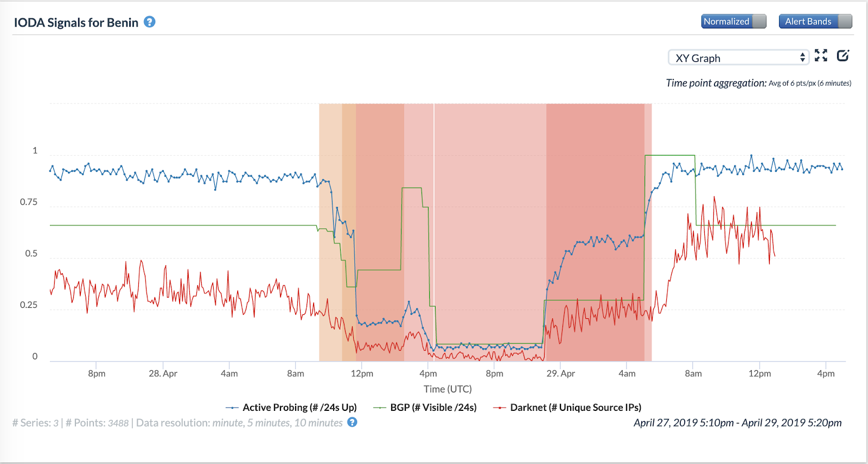868x464 pixels.
Task: Click the 29. Apr tick on time axis
Action: 560,373
